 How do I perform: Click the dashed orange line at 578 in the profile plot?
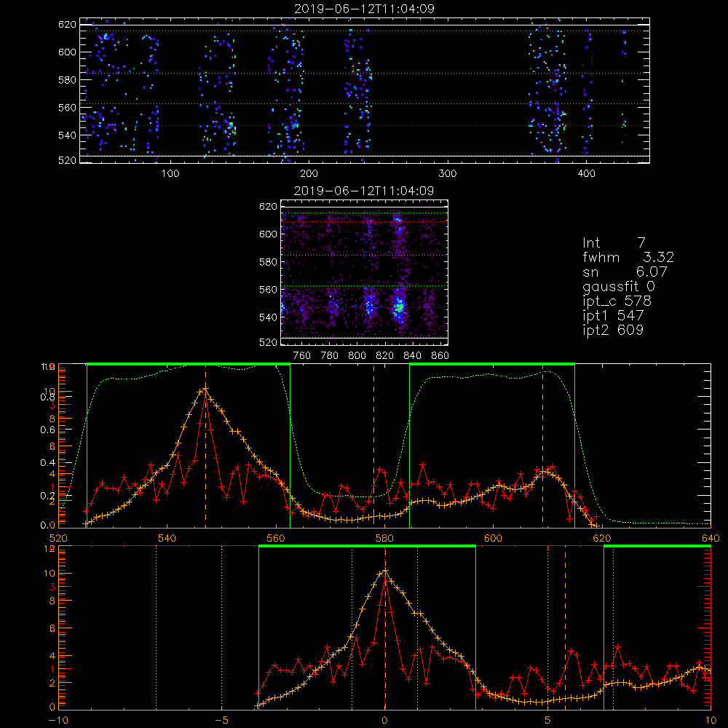point(373,446)
